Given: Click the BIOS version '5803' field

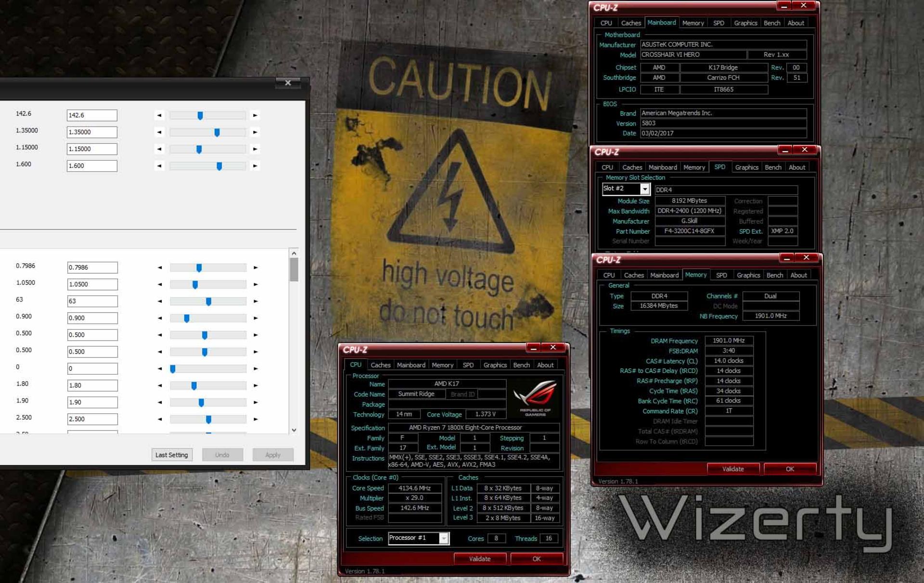Looking at the screenshot, I should click(723, 123).
